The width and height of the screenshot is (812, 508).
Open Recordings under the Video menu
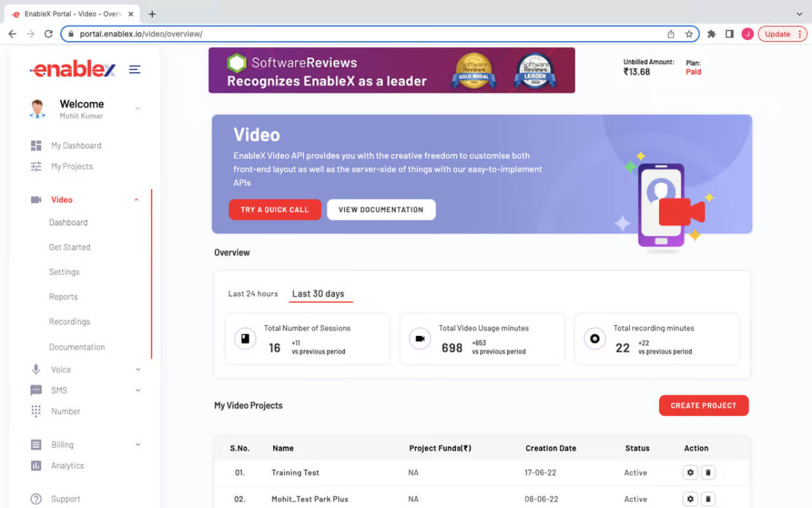70,322
